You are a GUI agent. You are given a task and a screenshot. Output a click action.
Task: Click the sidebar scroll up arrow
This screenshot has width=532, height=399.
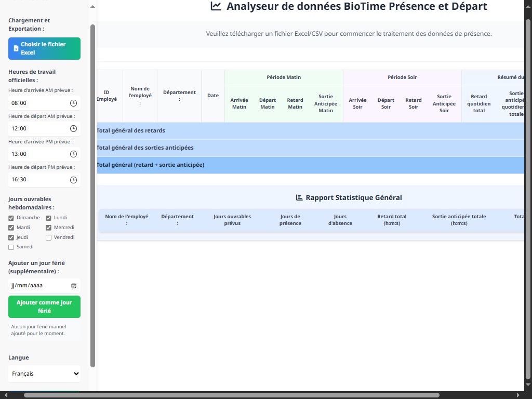pos(92,6)
